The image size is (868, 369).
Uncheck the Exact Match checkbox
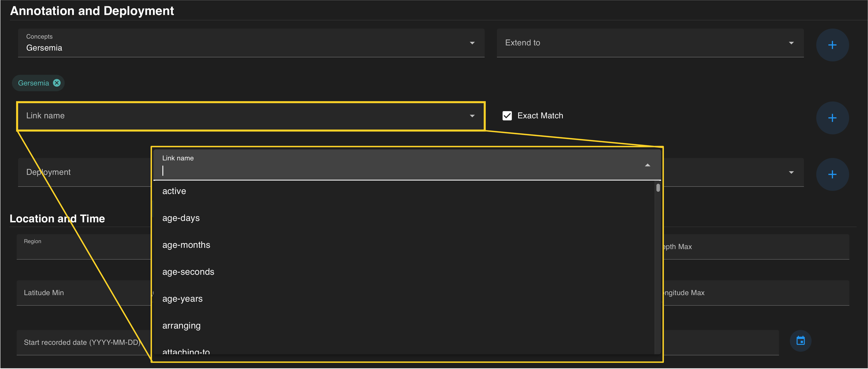pyautogui.click(x=507, y=116)
